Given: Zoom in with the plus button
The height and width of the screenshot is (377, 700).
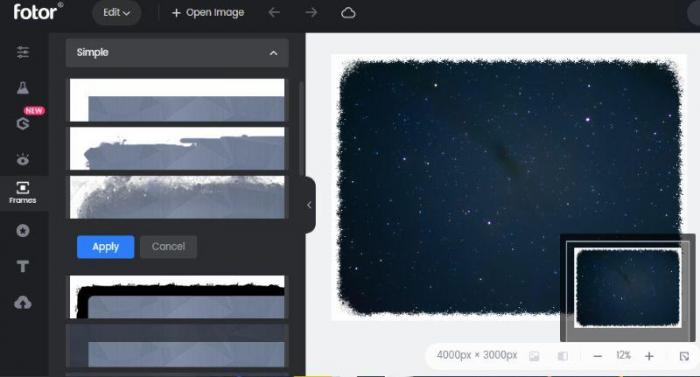Looking at the screenshot, I should tap(649, 356).
